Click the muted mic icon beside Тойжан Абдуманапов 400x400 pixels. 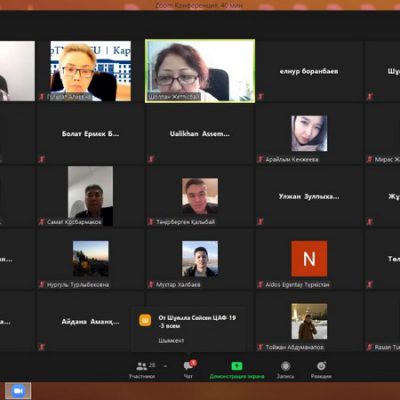coord(261,347)
